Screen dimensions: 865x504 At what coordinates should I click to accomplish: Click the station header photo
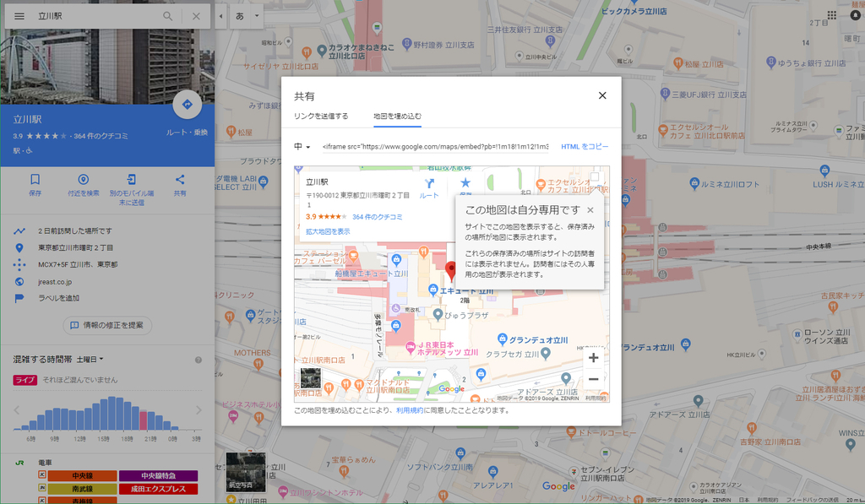[x=107, y=66]
